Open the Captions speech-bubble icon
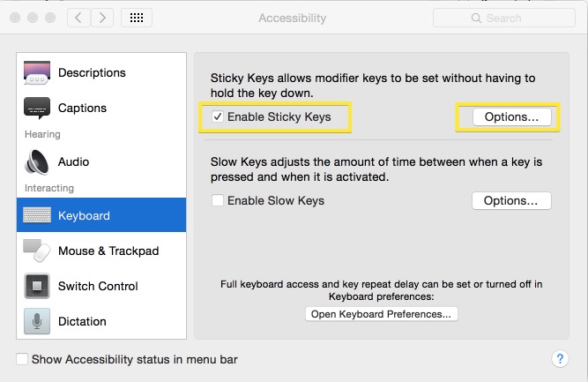The width and height of the screenshot is (588, 382). pyautogui.click(x=37, y=108)
